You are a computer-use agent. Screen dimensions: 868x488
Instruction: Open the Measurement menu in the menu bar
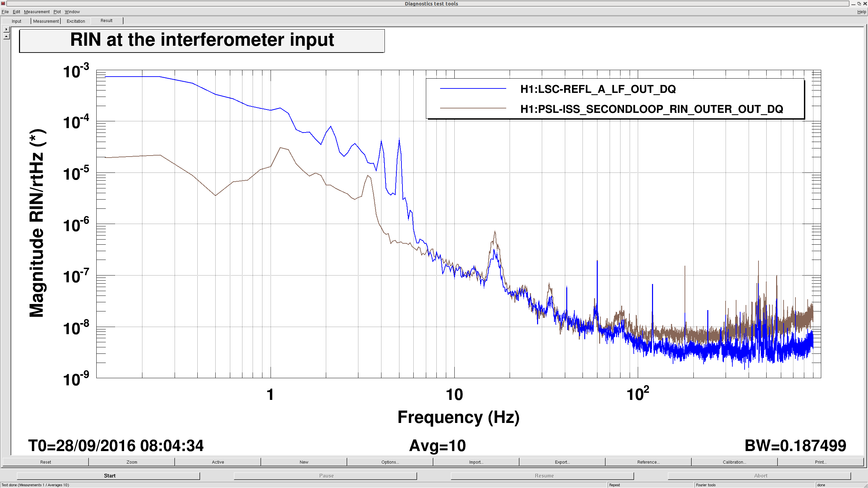[37, 12]
